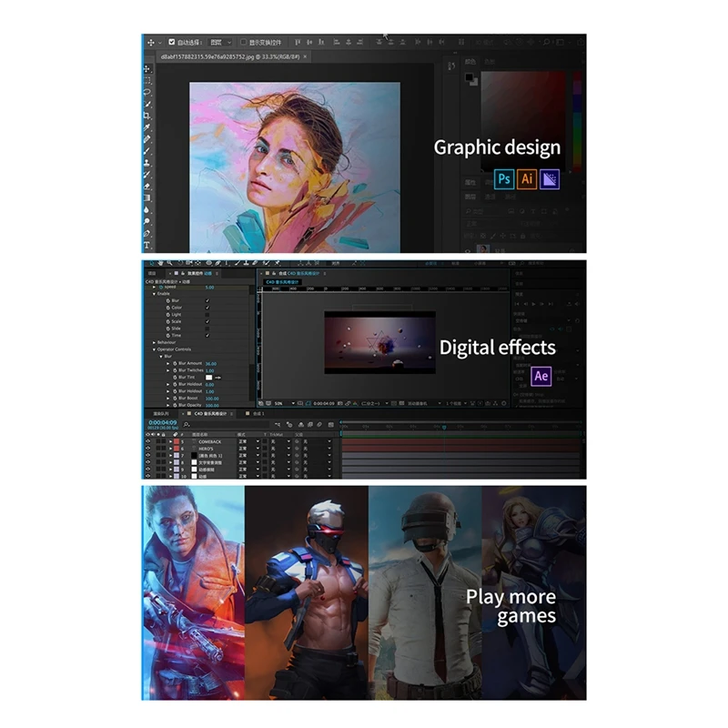Screen dimensions: 728x728
Task: Switch to the 合成 1 timeline tab
Action: pos(258,414)
